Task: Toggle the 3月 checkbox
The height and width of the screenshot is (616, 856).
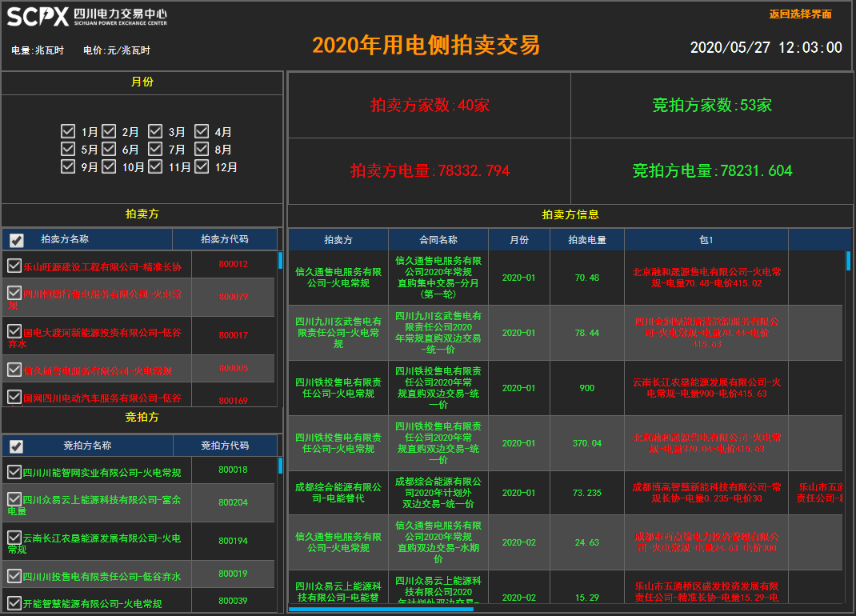Action: point(155,131)
